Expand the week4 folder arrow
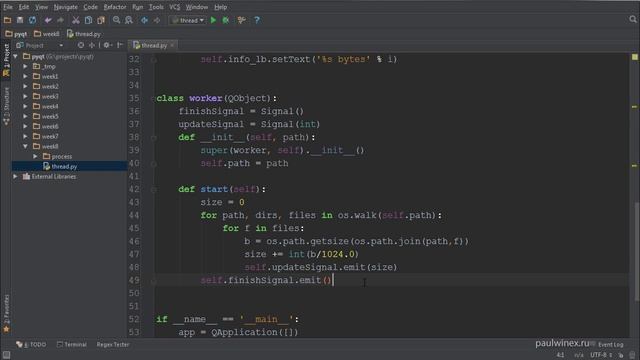 tap(26, 106)
